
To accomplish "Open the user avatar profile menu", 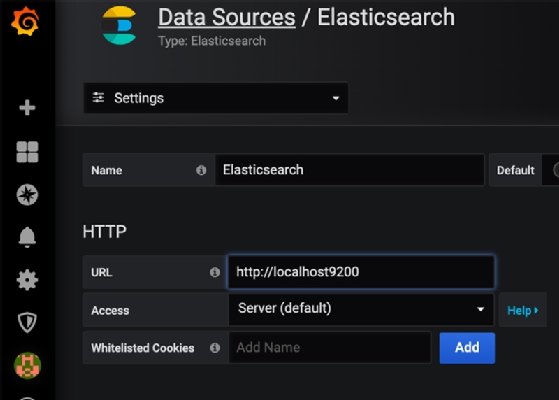I will (27, 365).
